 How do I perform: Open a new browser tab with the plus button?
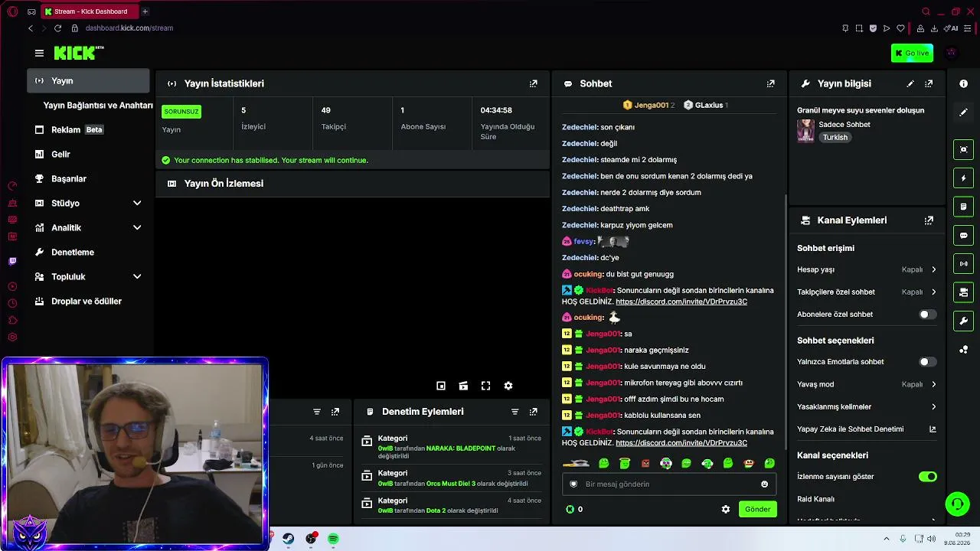(145, 11)
